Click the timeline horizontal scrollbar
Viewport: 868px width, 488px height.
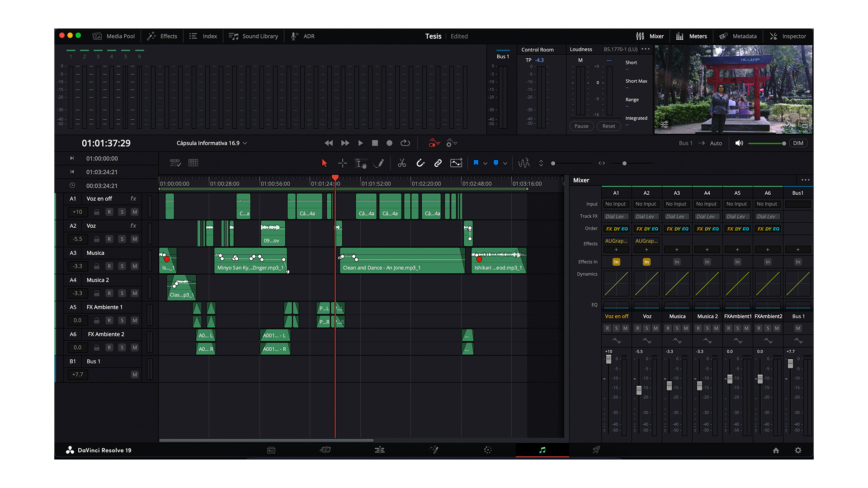266,440
